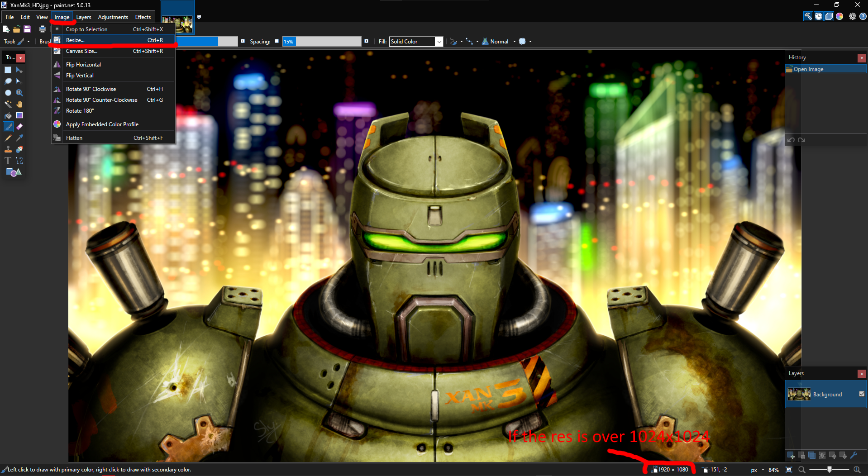The image size is (868, 476).
Task: Choose Rotate 90° Clockwise menu item
Action: coord(113,89)
